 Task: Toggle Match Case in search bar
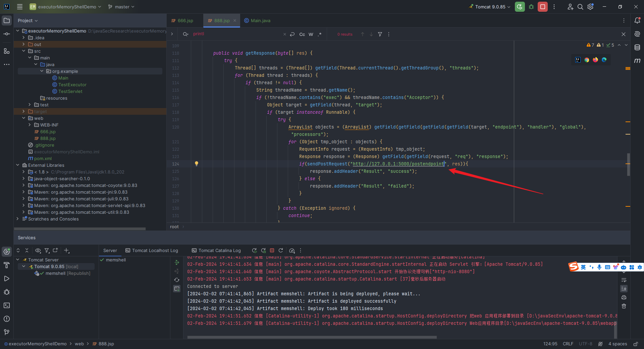pos(302,34)
